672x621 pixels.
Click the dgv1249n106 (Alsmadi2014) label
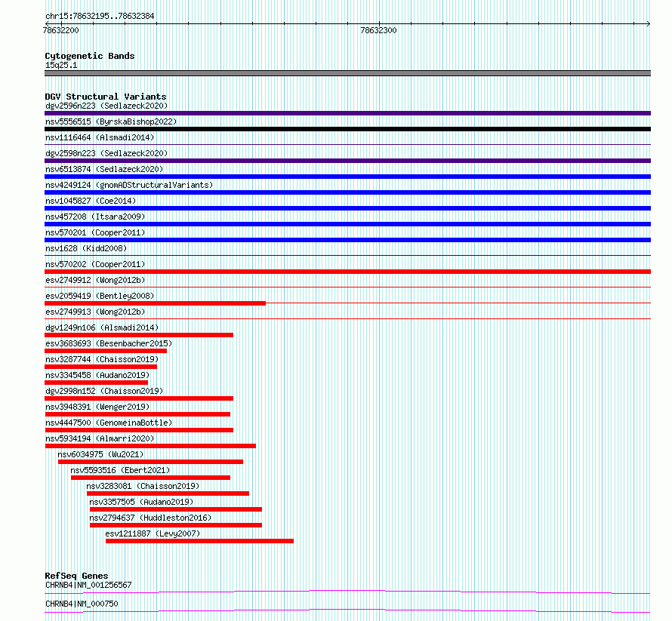pyautogui.click(x=102, y=327)
